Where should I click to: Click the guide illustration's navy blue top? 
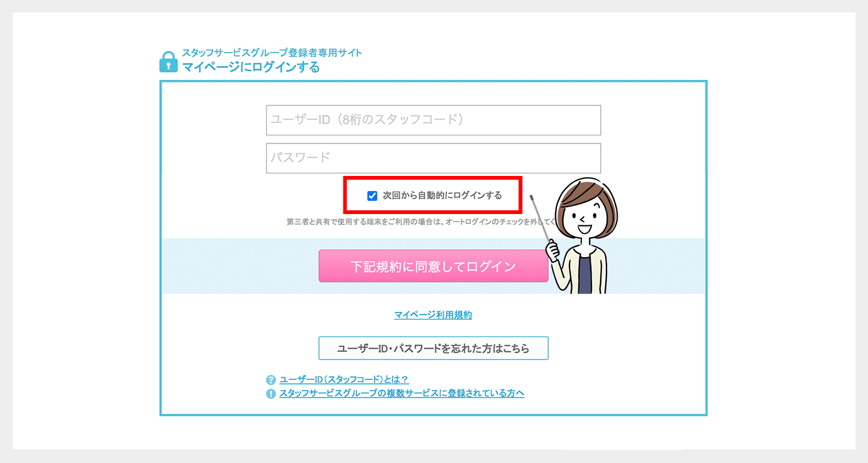(x=584, y=275)
